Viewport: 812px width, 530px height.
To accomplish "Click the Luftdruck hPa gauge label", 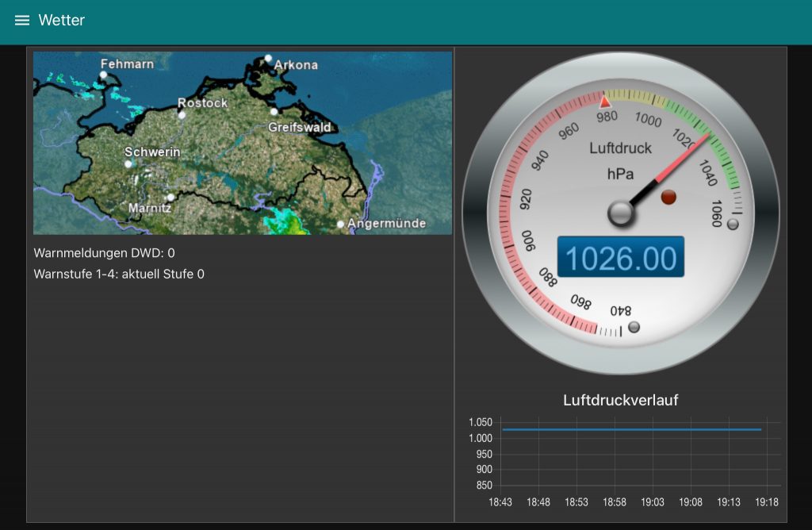I will coord(620,160).
